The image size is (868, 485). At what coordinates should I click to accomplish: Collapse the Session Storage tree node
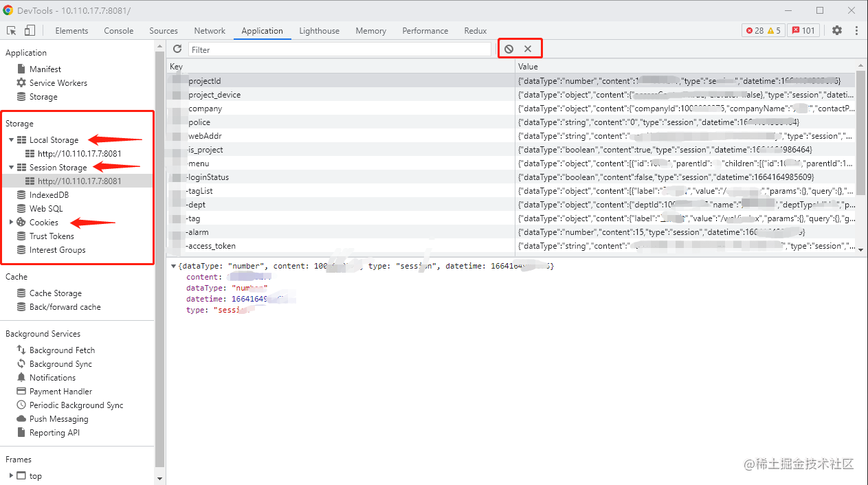click(x=11, y=168)
